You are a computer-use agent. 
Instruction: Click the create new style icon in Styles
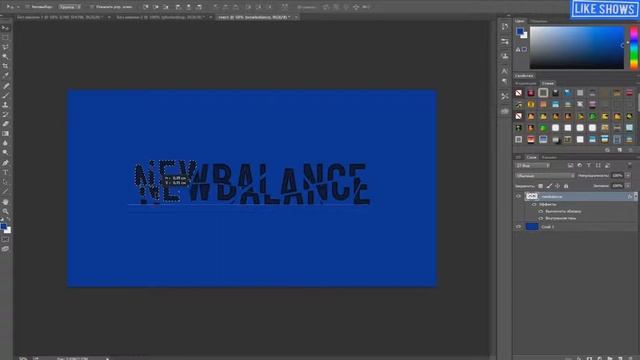620,150
